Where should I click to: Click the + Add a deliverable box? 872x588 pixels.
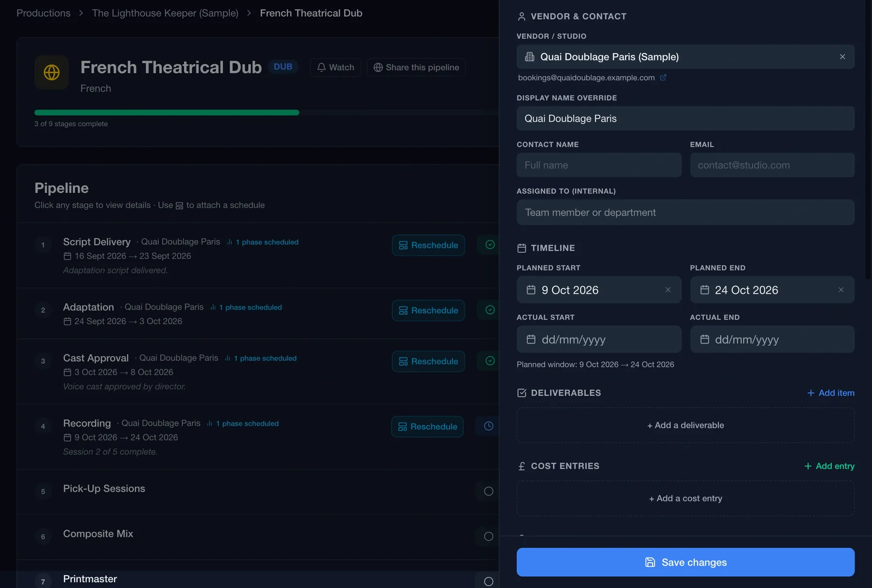tap(685, 425)
